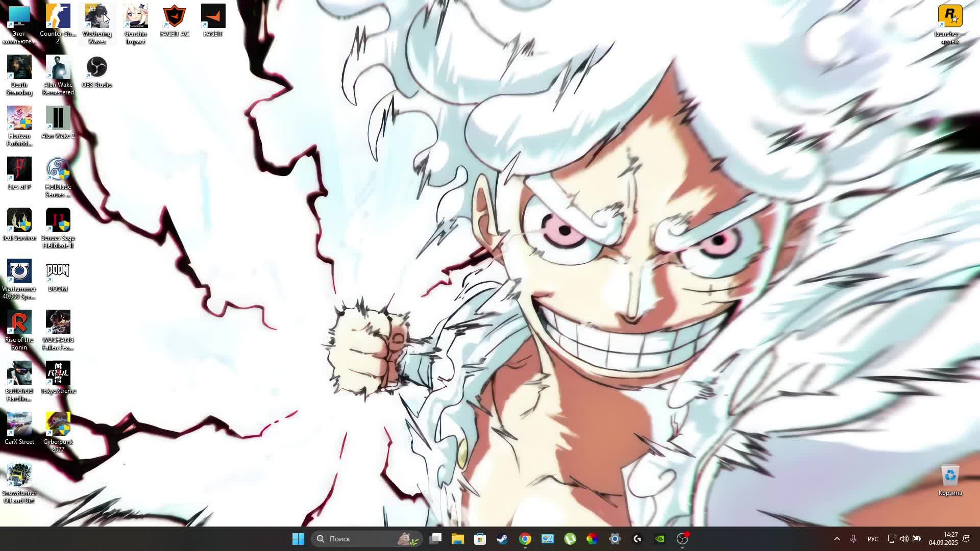The image size is (980, 551).
Task: Open the NVIDIA app in the taskbar
Action: (659, 539)
